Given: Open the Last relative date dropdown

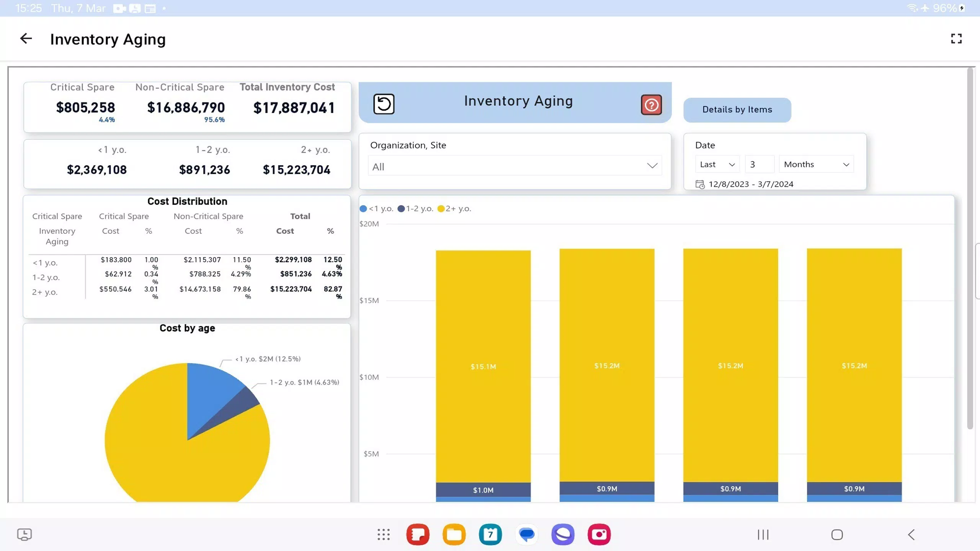Looking at the screenshot, I should 717,165.
